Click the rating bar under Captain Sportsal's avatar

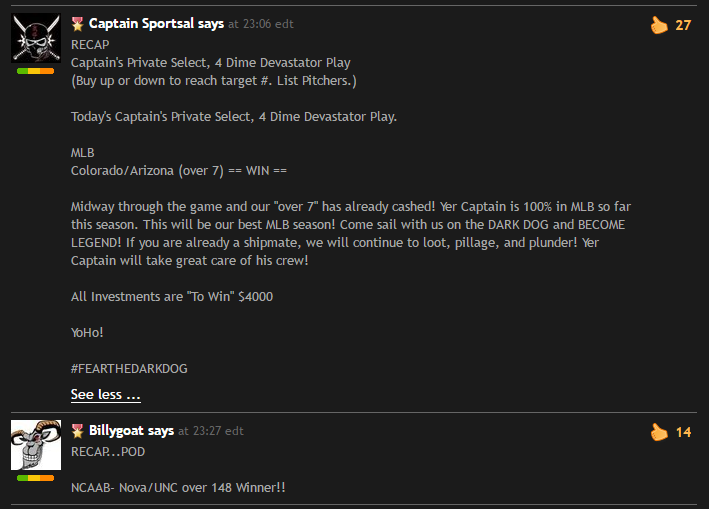[x=36, y=71]
